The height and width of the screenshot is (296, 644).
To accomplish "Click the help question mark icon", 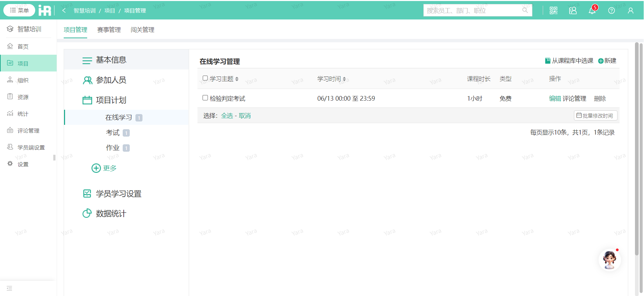I will (x=611, y=10).
